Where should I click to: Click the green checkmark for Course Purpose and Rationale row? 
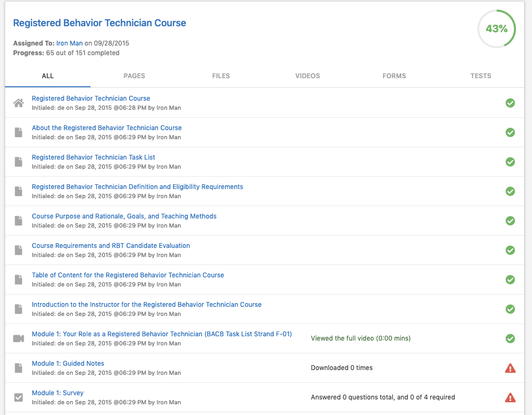pyautogui.click(x=510, y=221)
